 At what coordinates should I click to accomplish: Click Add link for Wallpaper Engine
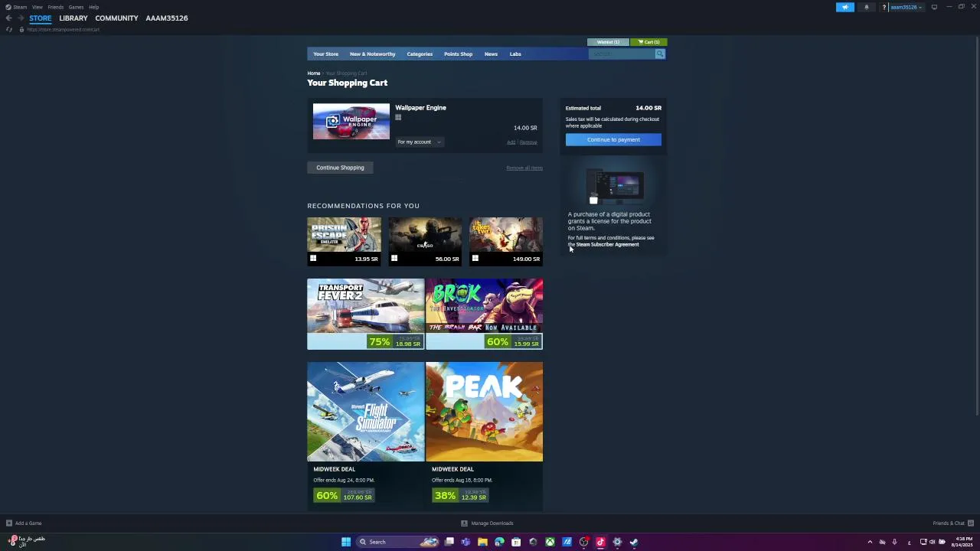[x=511, y=142]
